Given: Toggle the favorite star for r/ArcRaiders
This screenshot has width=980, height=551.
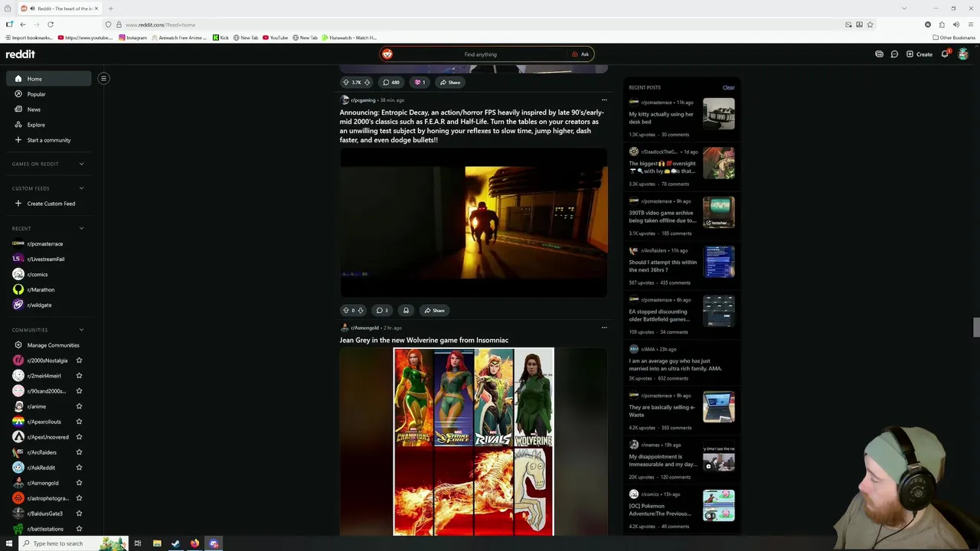Looking at the screenshot, I should click(x=79, y=452).
